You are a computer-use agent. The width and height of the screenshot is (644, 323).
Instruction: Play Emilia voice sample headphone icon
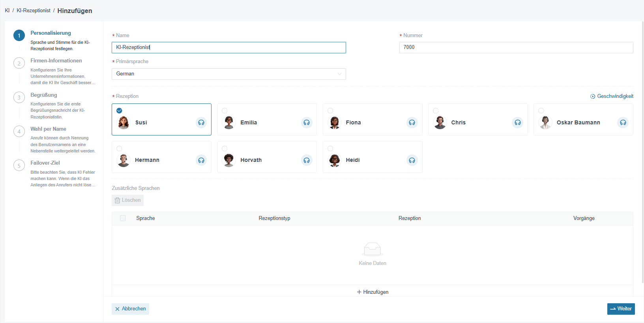point(307,122)
